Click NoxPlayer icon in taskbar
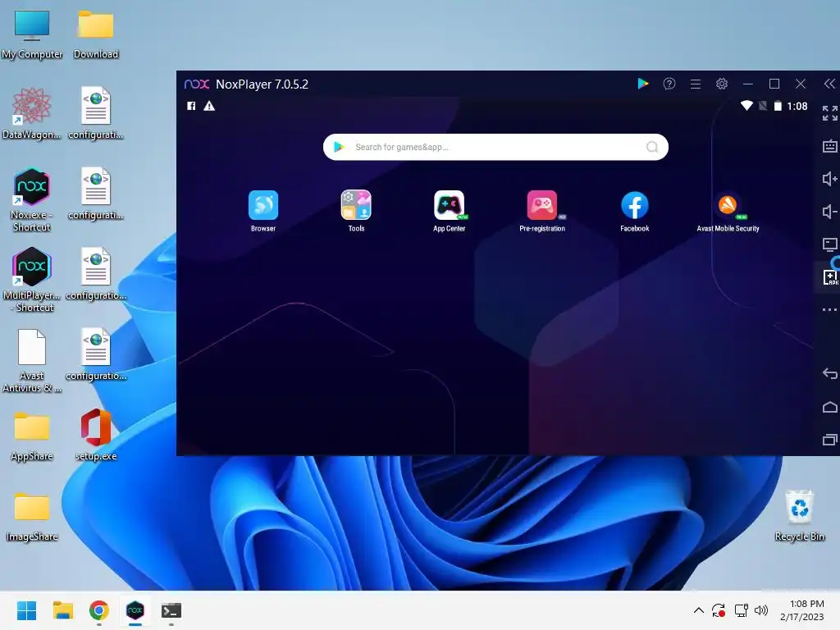This screenshot has height=630, width=840. tap(135, 610)
